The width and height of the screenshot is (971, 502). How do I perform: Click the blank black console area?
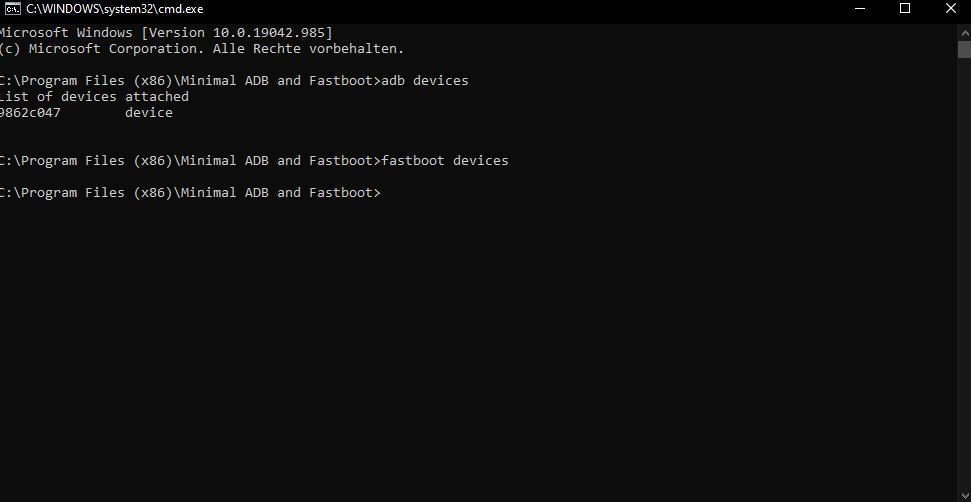[477, 347]
